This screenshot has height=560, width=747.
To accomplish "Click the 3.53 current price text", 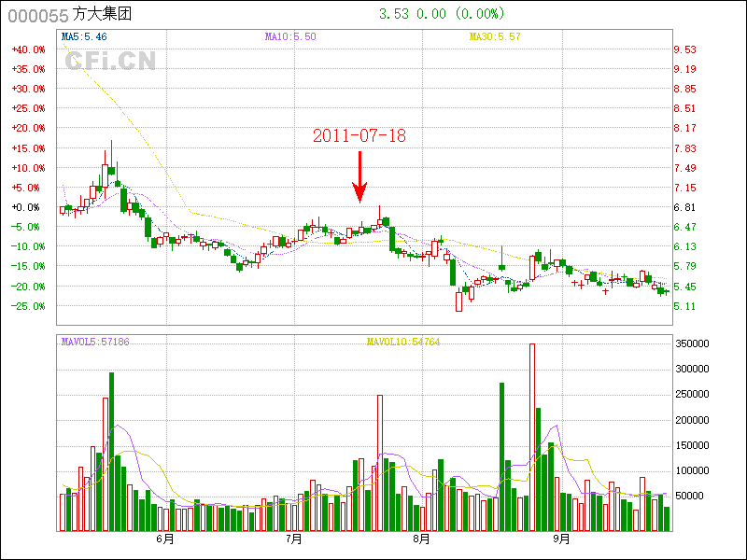I will pos(391,14).
